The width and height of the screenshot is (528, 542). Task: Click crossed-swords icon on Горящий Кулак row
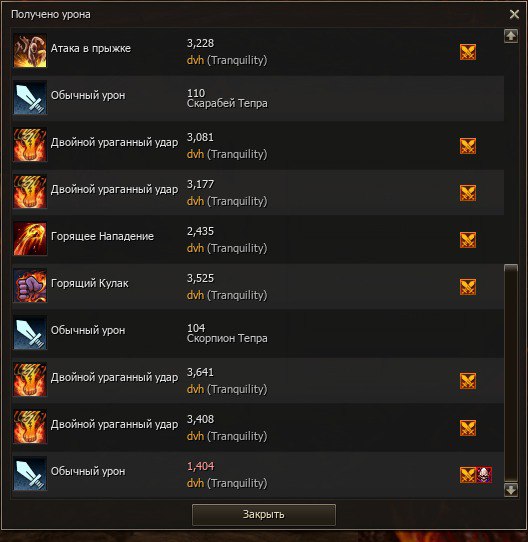point(468,287)
